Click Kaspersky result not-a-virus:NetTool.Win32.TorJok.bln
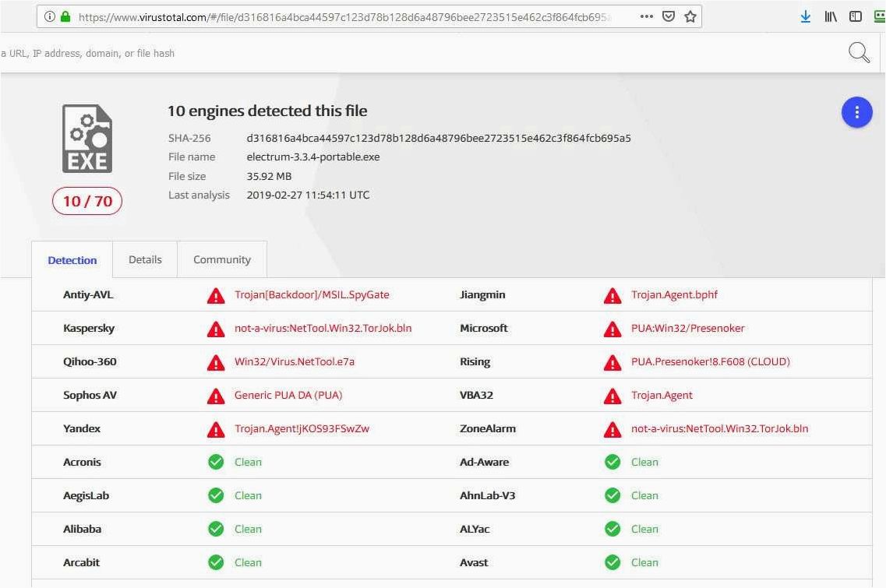The height and width of the screenshot is (588, 886). [x=323, y=328]
